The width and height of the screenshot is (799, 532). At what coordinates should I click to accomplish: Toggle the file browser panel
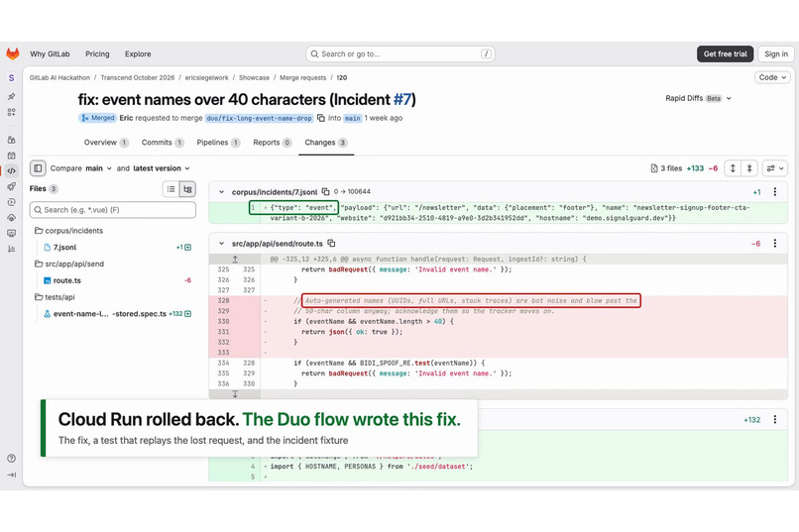(38, 168)
